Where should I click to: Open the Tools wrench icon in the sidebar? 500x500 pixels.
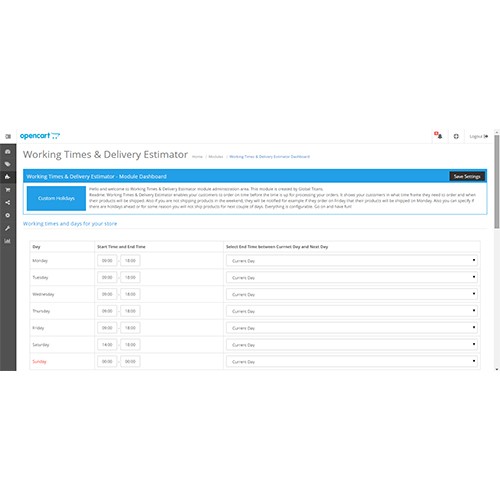coord(8,228)
